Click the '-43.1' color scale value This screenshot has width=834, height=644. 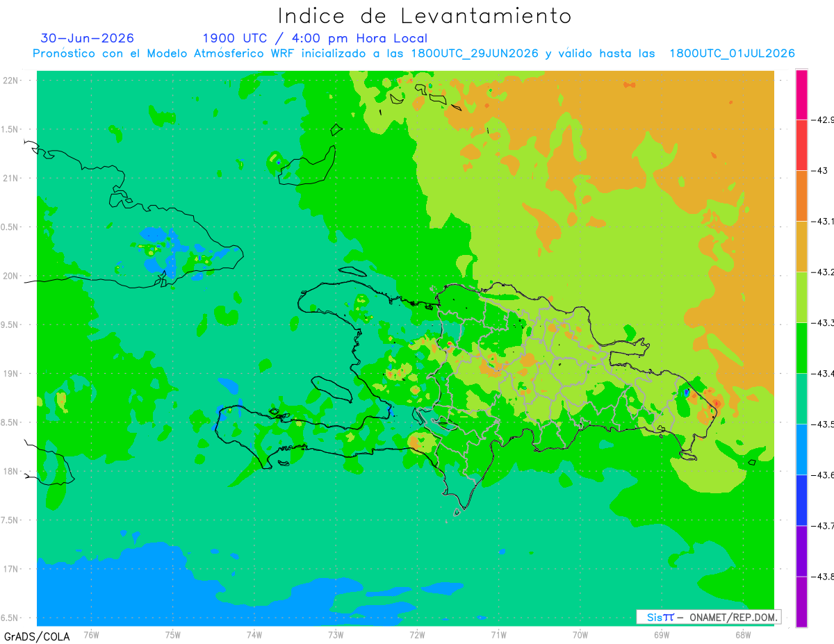[x=823, y=222]
